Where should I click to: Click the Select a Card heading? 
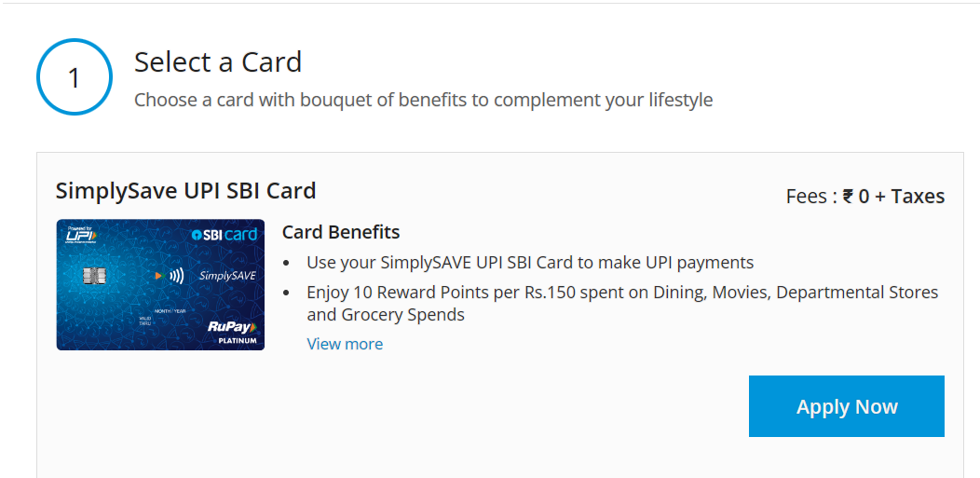218,62
